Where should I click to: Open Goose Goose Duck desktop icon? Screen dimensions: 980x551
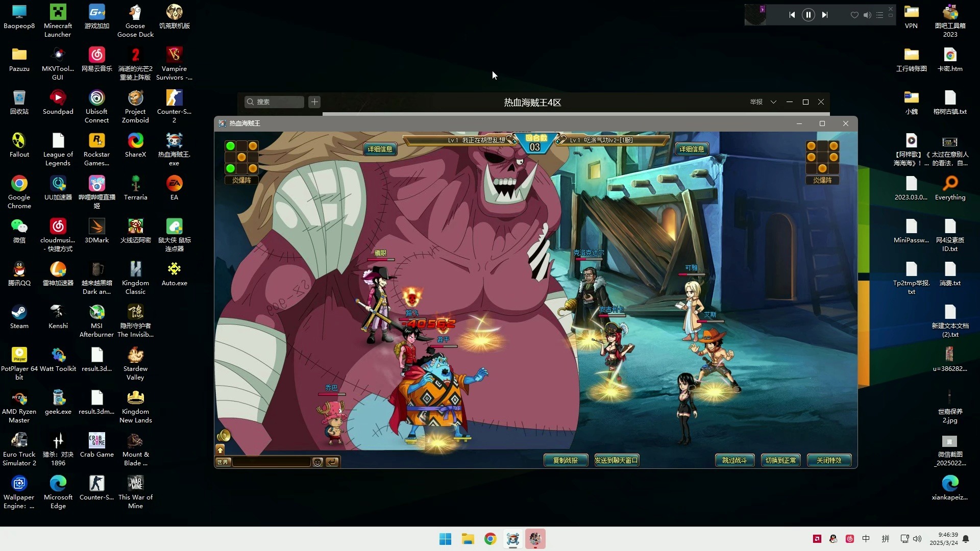(x=135, y=21)
